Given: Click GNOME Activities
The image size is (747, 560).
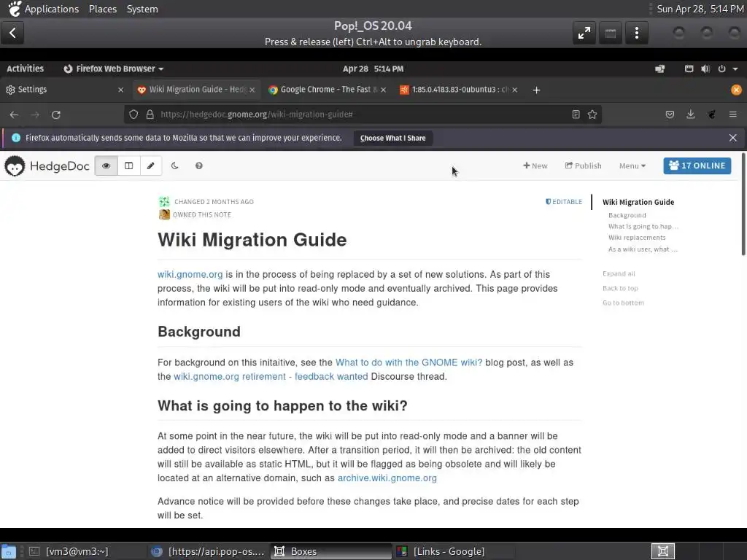Looking at the screenshot, I should coord(25,69).
